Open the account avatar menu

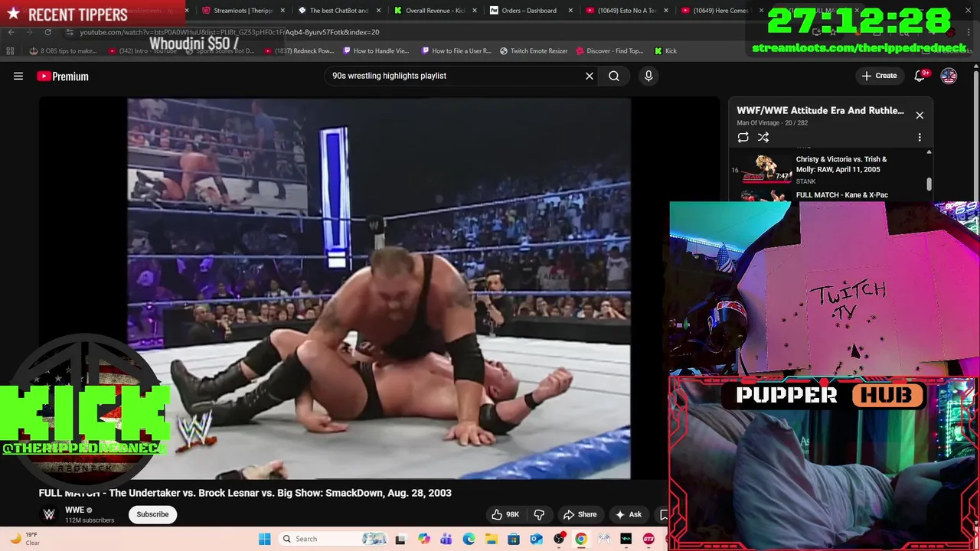pyautogui.click(x=949, y=76)
